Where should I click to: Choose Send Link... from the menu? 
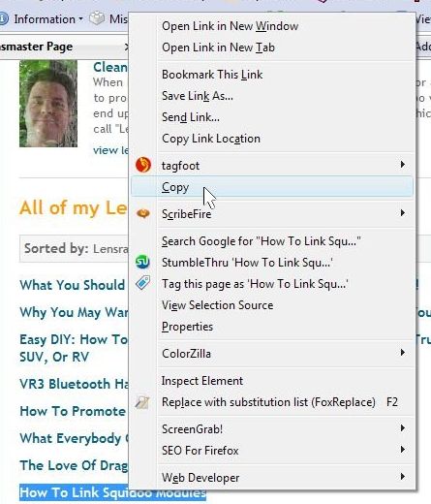[272, 117]
